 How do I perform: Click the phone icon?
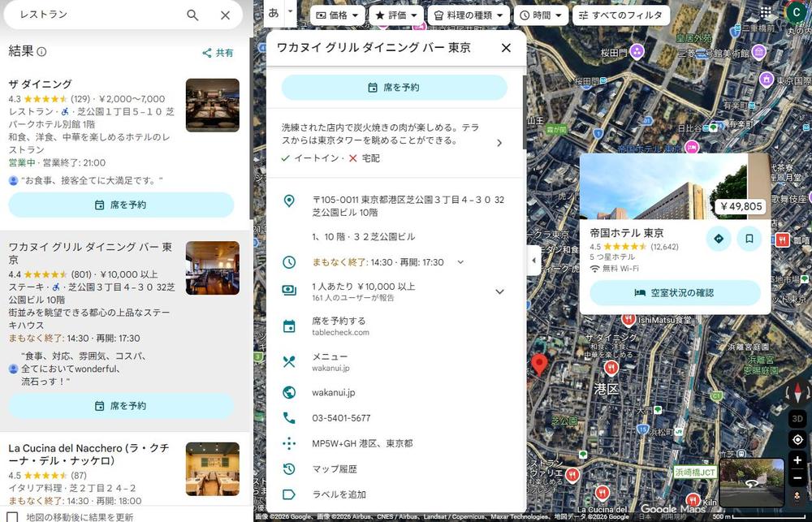[289, 418]
